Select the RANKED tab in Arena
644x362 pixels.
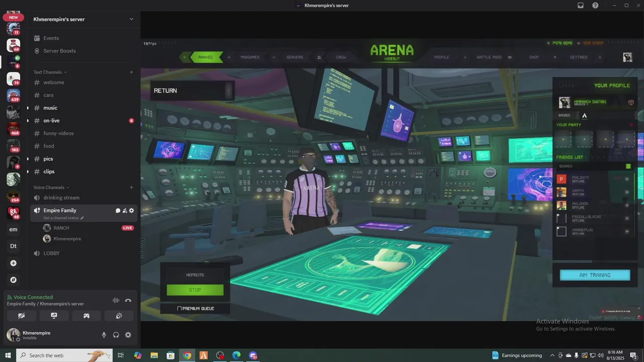click(205, 57)
